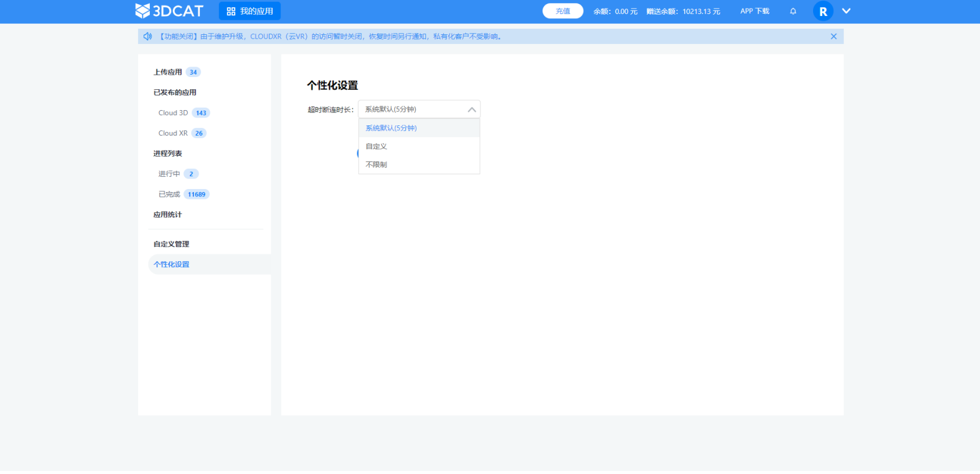Open 已发布的应用 section
The height and width of the screenshot is (474, 980).
tap(175, 92)
